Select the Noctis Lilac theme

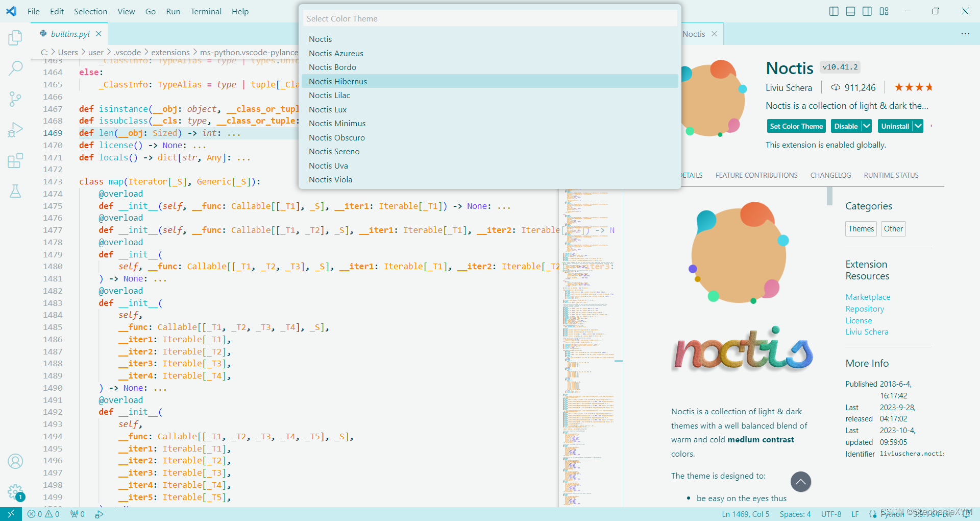click(x=490, y=96)
